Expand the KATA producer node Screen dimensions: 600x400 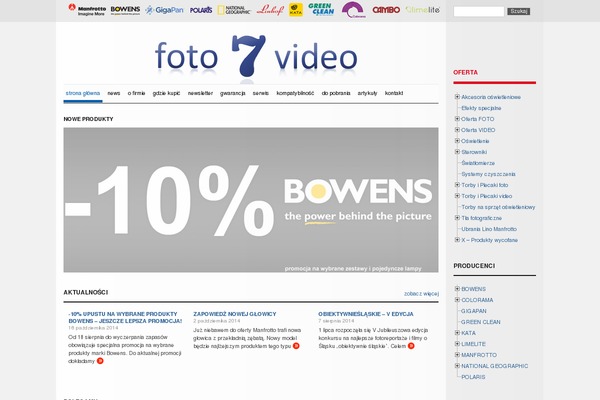457,333
